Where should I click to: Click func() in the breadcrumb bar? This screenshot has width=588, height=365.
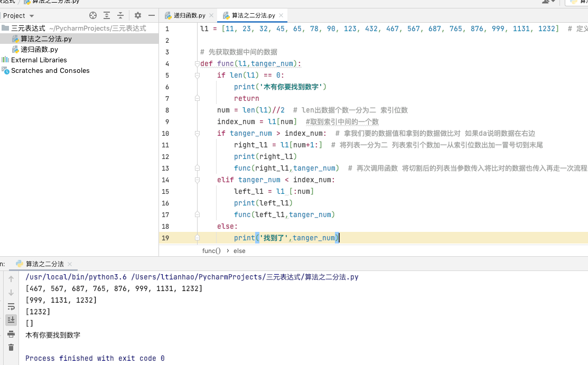click(x=211, y=250)
